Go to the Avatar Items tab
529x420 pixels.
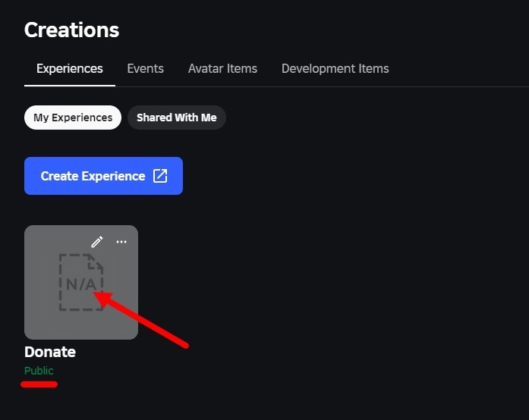(222, 68)
